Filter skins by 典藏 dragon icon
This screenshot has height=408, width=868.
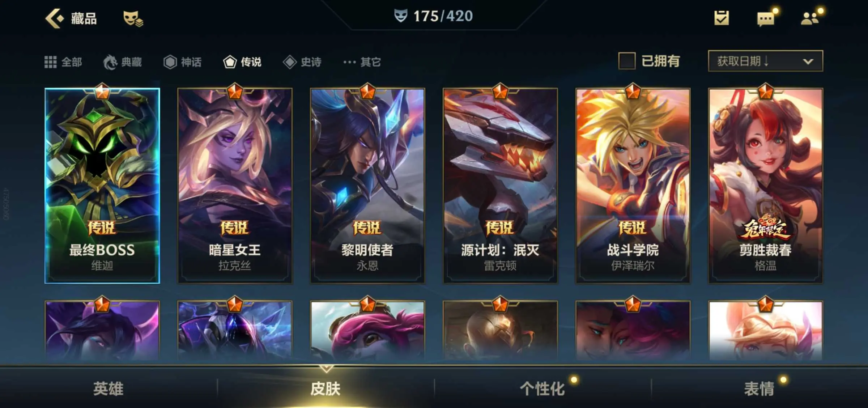123,62
